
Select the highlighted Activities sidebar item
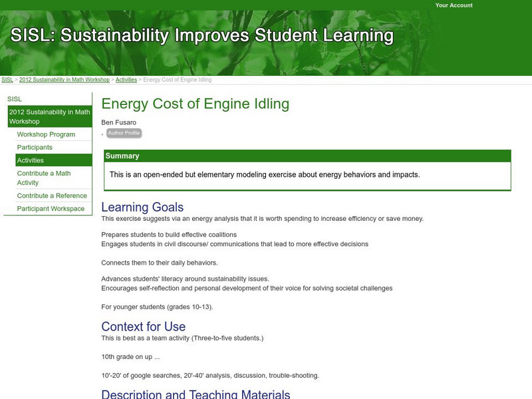(x=31, y=160)
